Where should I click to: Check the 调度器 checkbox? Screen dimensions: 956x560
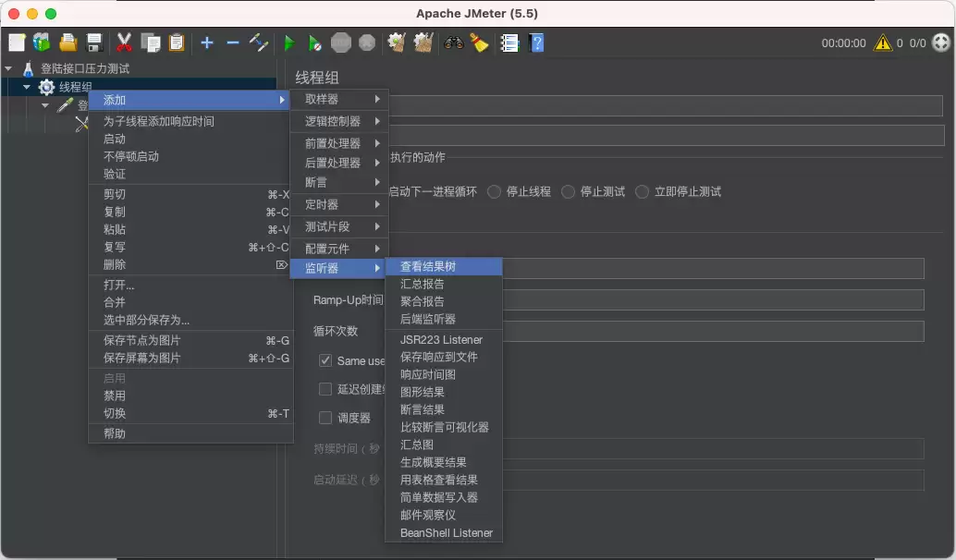(325, 418)
